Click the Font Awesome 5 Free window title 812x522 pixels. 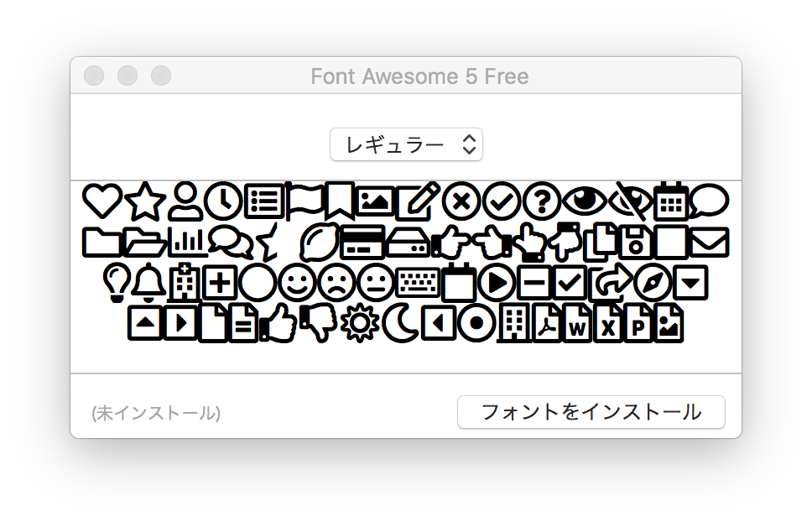[x=419, y=76]
